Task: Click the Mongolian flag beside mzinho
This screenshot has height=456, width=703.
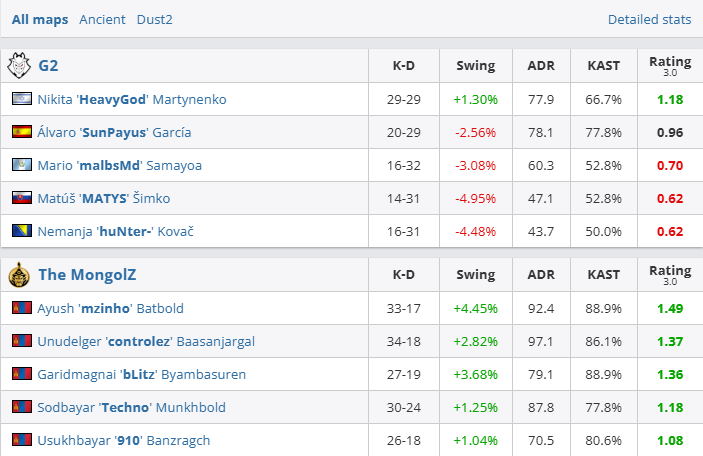Action: (21, 308)
